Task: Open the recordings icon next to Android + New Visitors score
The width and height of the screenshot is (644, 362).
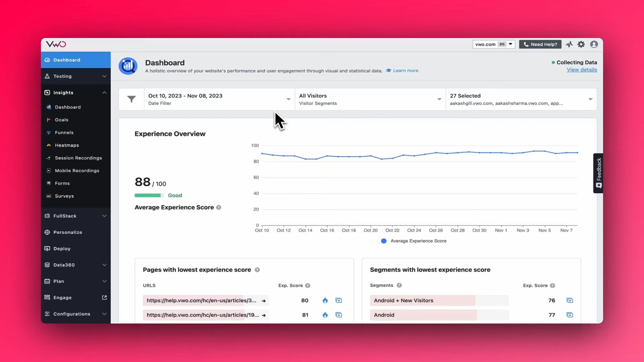Action: (x=570, y=300)
